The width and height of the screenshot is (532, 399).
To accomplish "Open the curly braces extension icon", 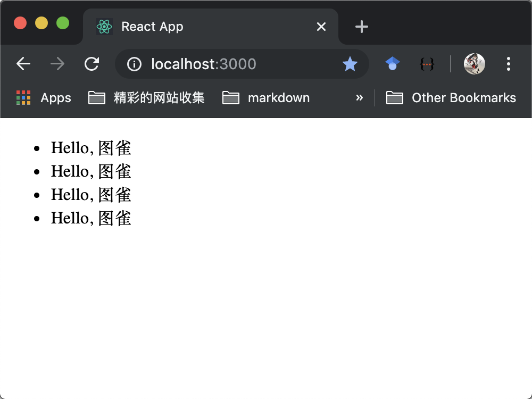I will pyautogui.click(x=427, y=64).
